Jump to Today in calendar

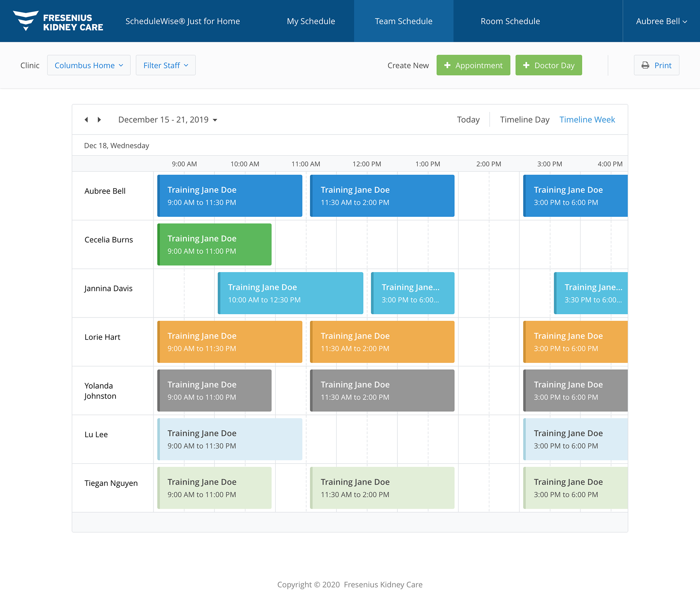point(468,120)
